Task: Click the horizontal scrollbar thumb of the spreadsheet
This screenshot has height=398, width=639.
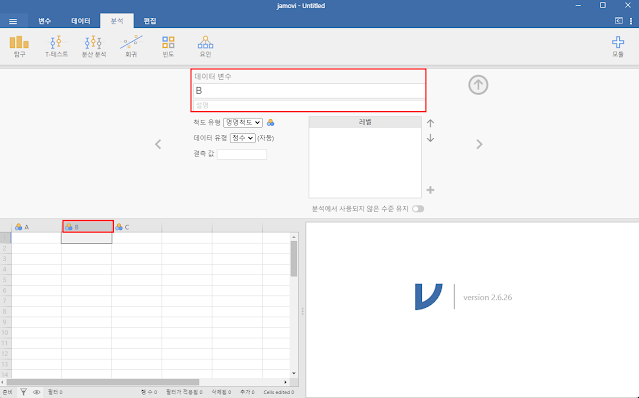Action: 103,382
